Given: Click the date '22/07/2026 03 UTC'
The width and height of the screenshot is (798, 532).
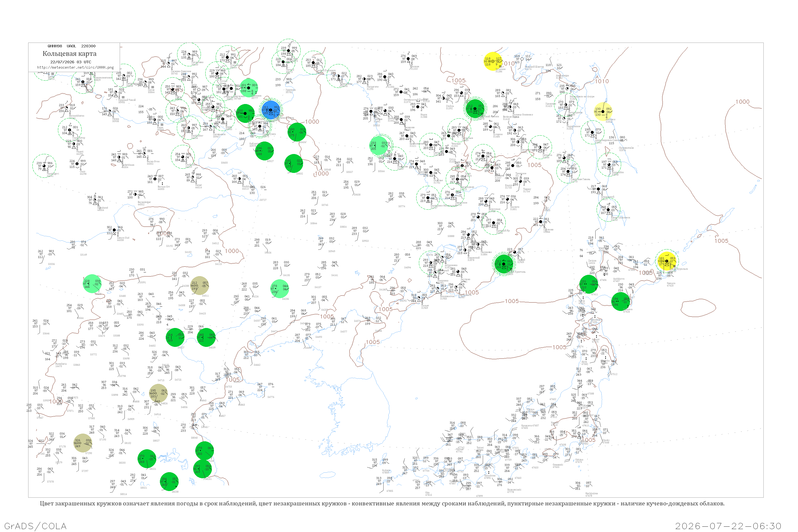Looking at the screenshot, I should coord(70,62).
